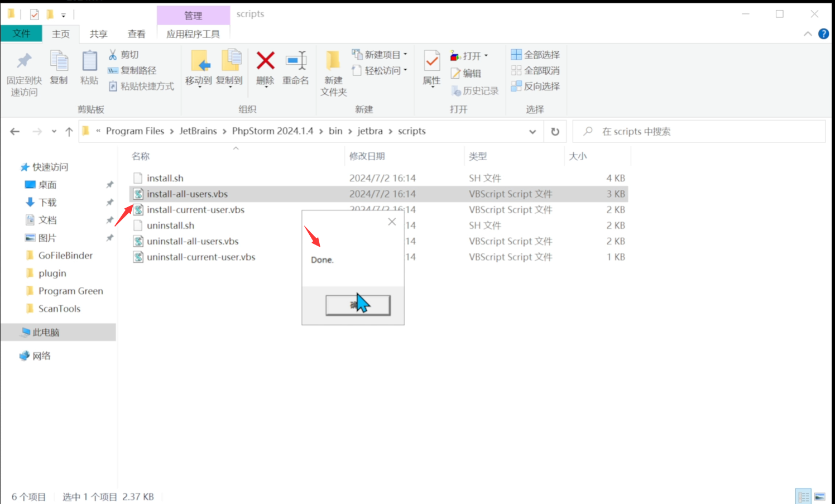
Task: Select the uninstall-current-user.vbs file
Action: click(x=201, y=257)
